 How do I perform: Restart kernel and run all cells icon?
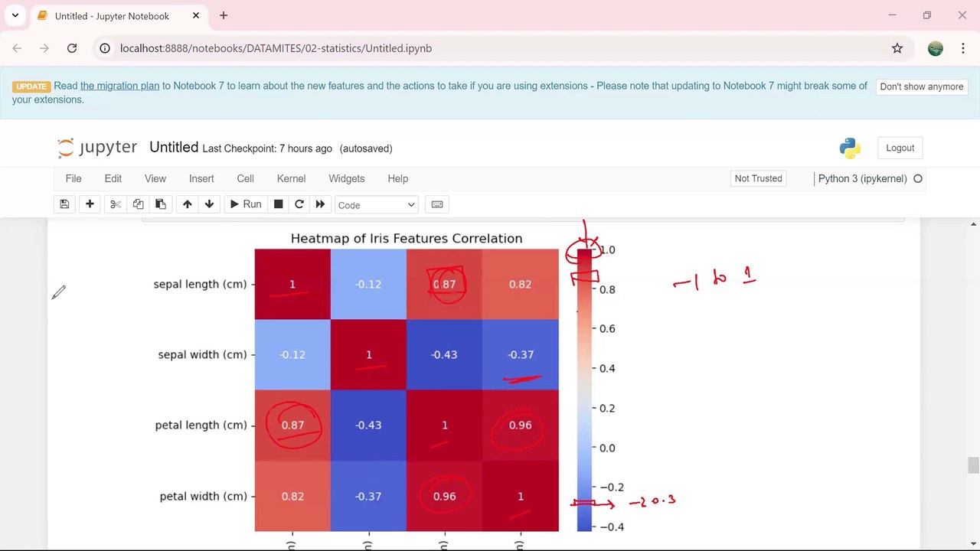point(320,204)
